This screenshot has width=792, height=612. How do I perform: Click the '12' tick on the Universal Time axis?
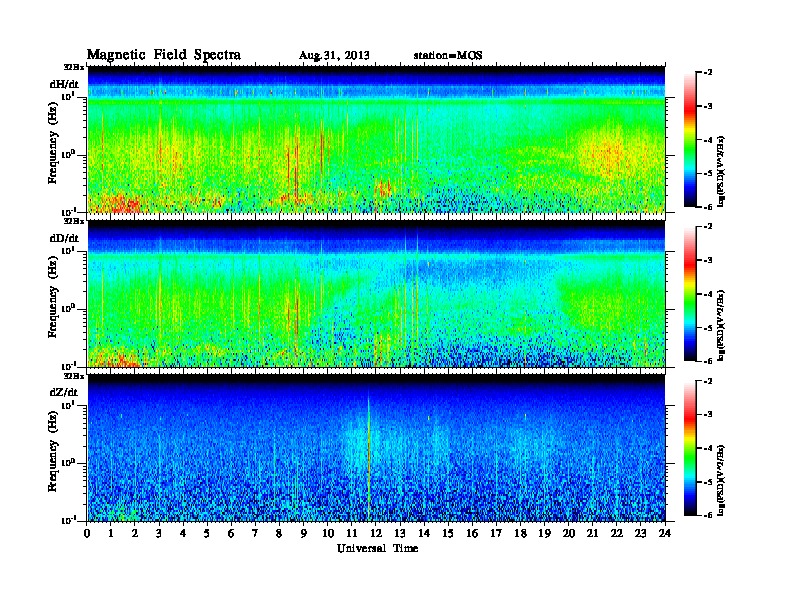[x=376, y=533]
